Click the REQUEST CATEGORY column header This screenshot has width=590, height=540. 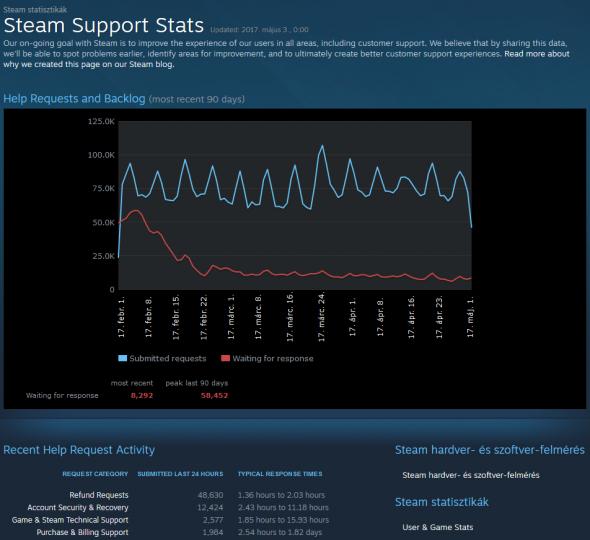95,474
